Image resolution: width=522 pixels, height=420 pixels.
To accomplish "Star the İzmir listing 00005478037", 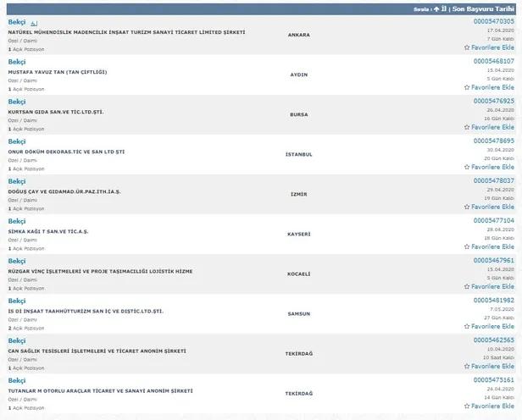I will point(489,207).
